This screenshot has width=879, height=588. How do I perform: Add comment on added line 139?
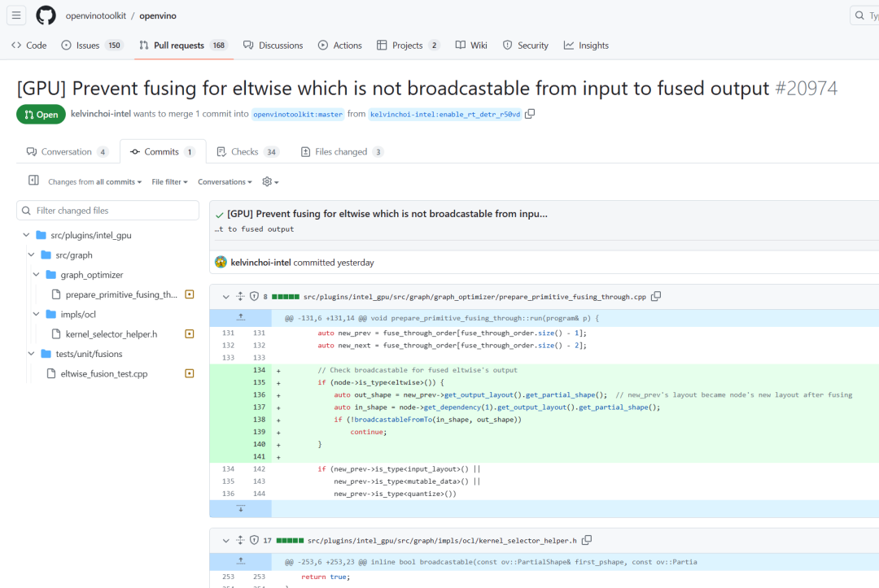point(278,432)
